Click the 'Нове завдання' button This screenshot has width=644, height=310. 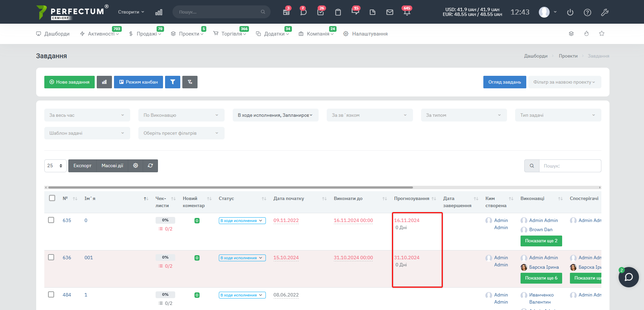coord(69,82)
